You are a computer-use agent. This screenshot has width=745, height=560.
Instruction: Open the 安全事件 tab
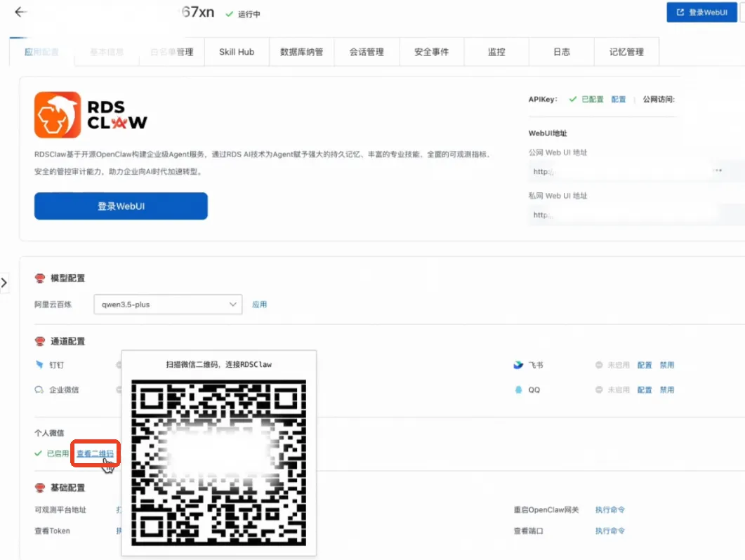pos(431,52)
